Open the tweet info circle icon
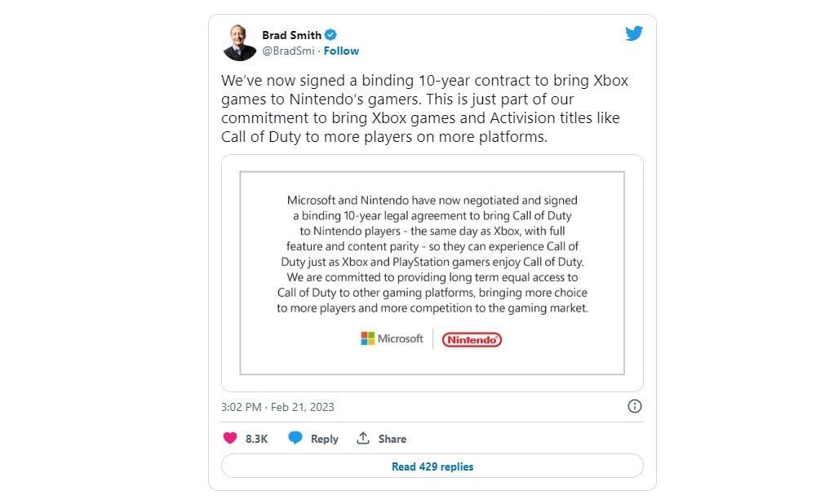 click(x=634, y=406)
